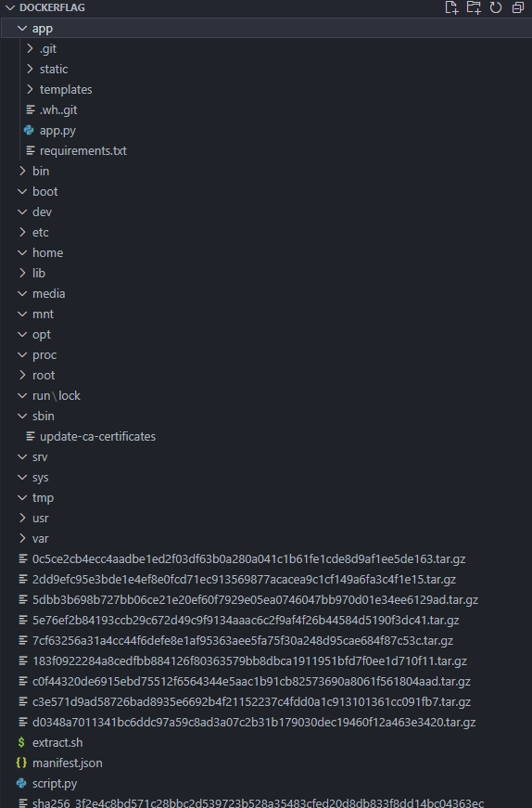Select the d0348a7011341 tar.gz file
Image resolution: width=532 pixels, height=808 pixels.
tap(254, 723)
